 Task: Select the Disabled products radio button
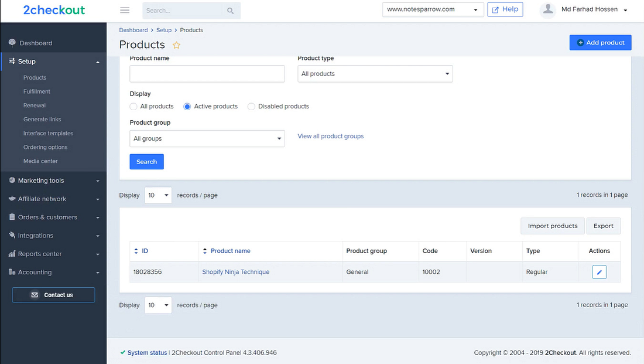point(251,107)
